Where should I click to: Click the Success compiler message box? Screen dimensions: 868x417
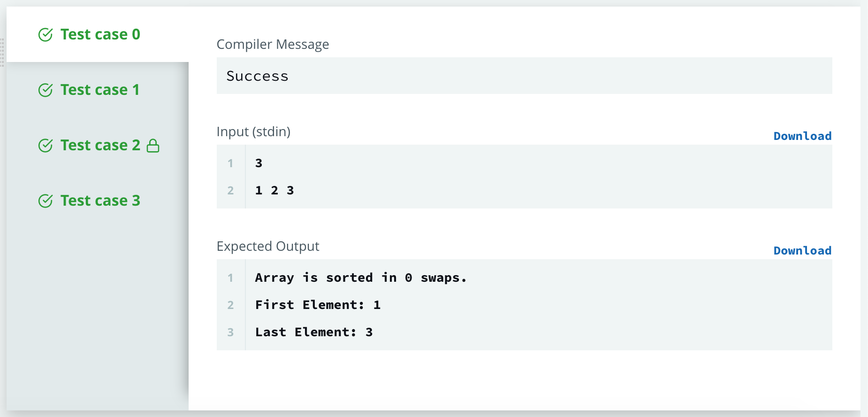tap(524, 76)
